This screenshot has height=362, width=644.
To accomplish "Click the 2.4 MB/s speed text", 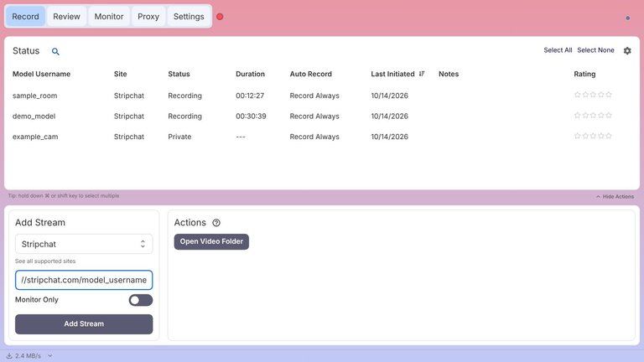I will [x=28, y=356].
